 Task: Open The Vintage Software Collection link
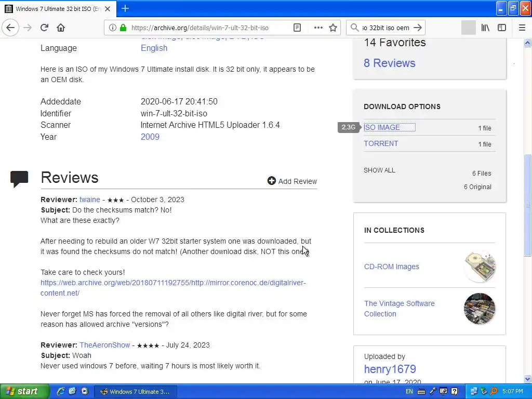[x=400, y=309]
